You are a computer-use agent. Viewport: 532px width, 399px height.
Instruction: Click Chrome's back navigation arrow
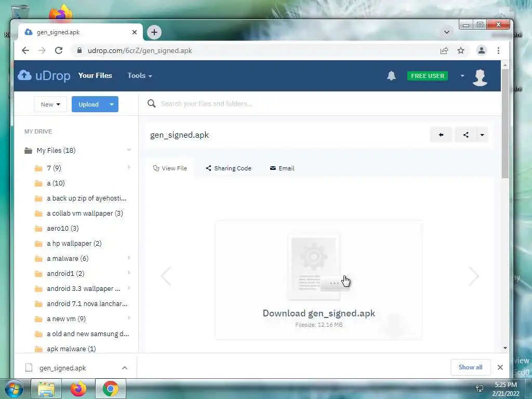coord(25,50)
